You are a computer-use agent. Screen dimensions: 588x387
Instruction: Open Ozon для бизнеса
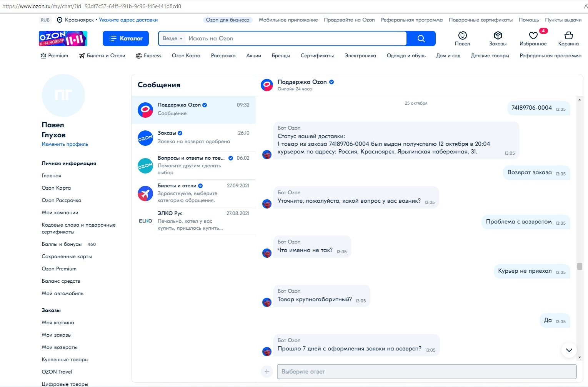click(x=228, y=20)
